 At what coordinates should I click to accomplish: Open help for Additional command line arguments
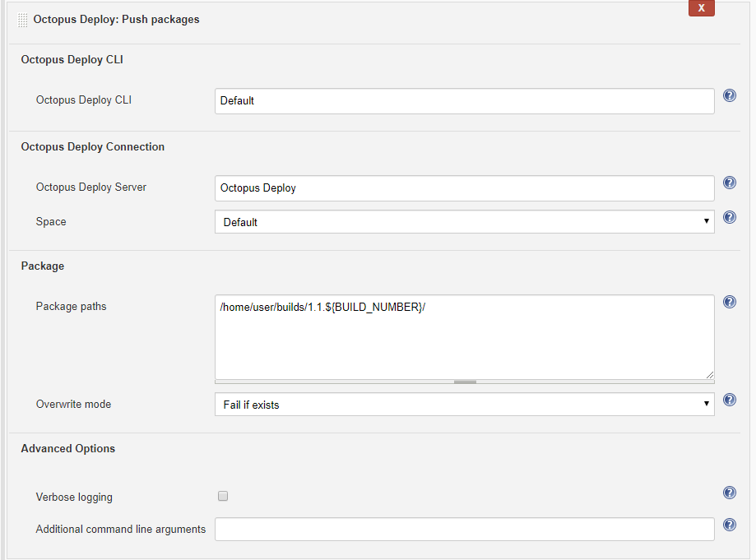pyautogui.click(x=729, y=525)
